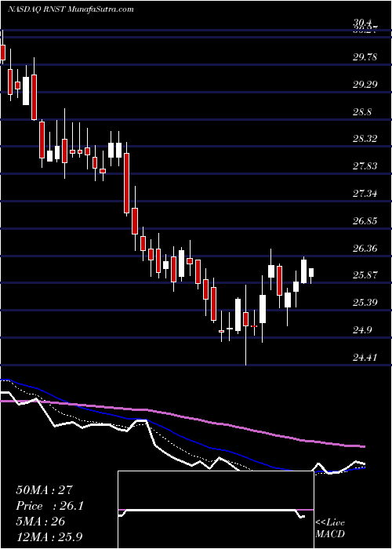
Task: Click the 26.36 price axis label
Action: (365, 249)
